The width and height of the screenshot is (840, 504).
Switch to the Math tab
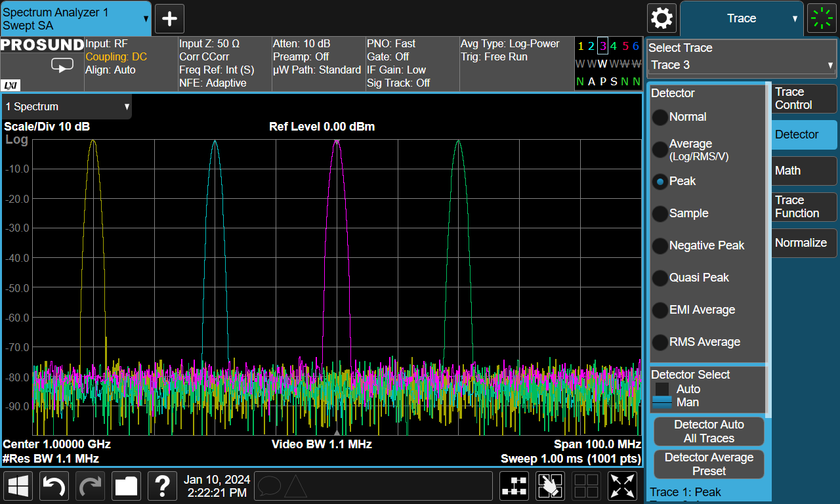805,171
